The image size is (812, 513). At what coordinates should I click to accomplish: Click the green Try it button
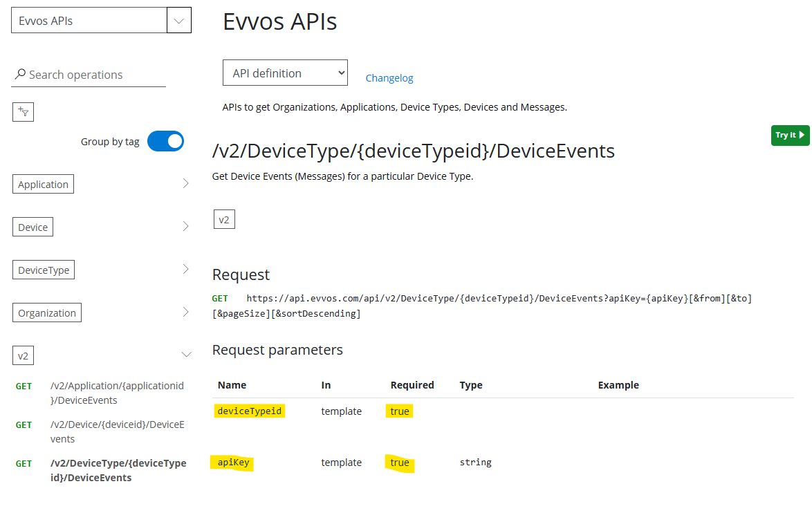point(790,135)
